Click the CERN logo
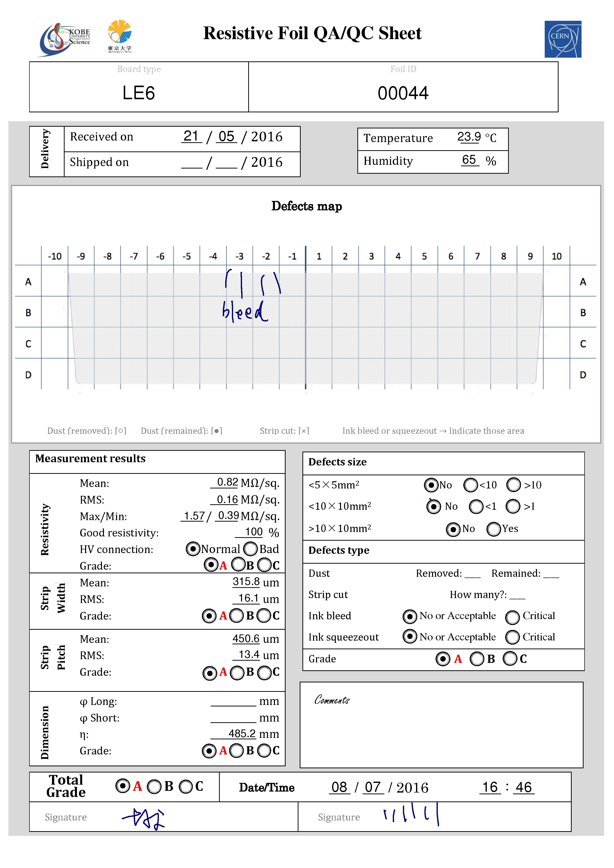 click(563, 39)
